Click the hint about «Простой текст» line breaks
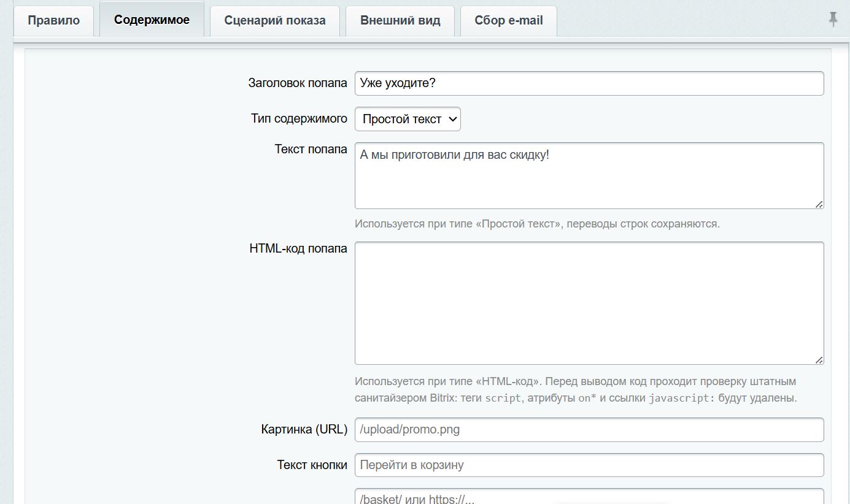The width and height of the screenshot is (850, 504). [x=537, y=224]
